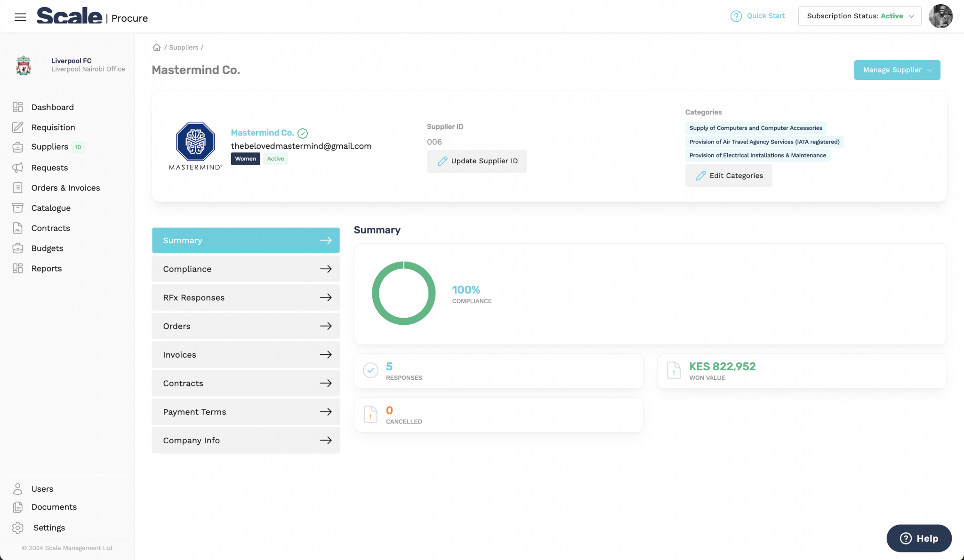This screenshot has width=964, height=560.
Task: Click the hamburger menu icon top left
Action: (x=20, y=16)
